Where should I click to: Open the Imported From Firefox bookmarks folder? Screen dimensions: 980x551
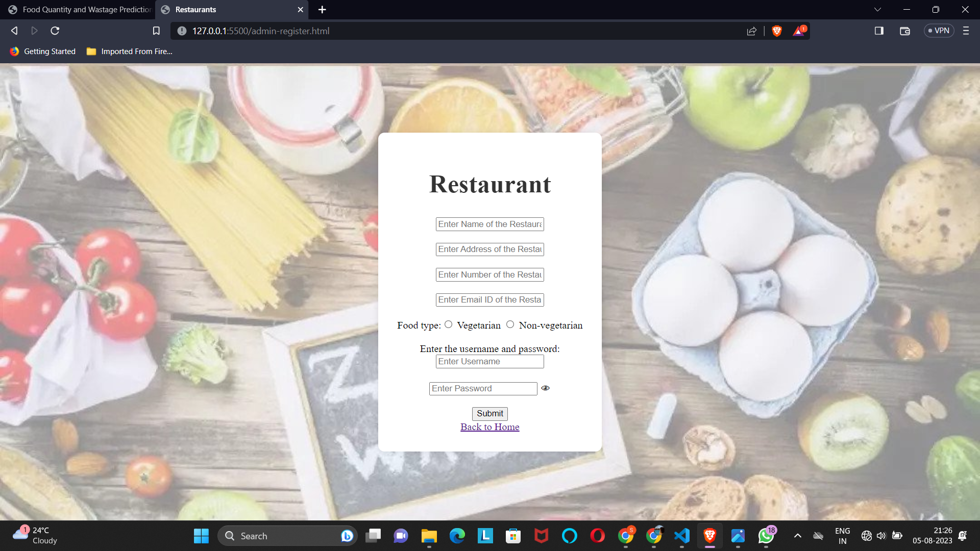[x=130, y=52]
